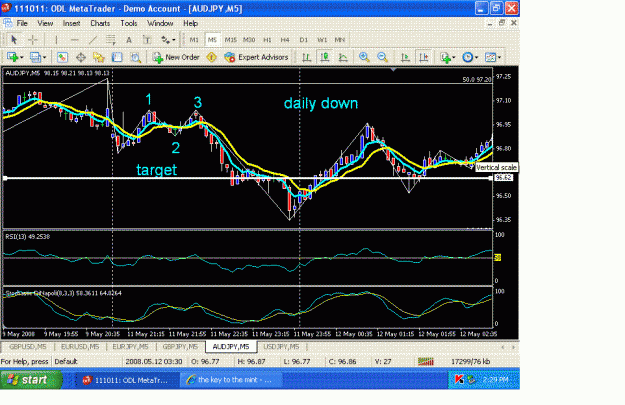Select the M30 timeframe button
Image resolution: width=625 pixels, height=405 pixels.
tap(249, 40)
